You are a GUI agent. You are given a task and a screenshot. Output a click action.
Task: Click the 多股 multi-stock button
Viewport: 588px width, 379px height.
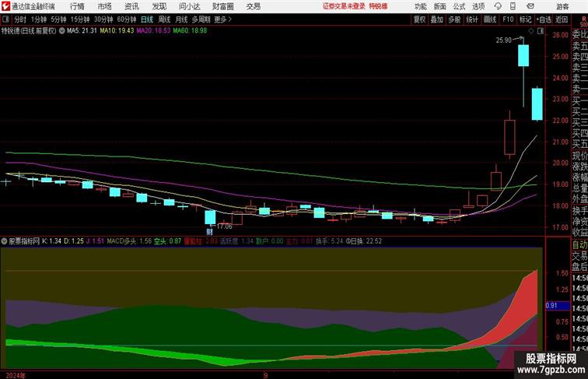pos(454,19)
